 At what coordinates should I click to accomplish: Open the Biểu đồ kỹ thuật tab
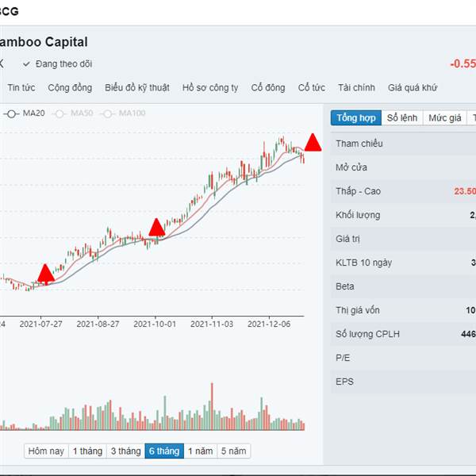(136, 88)
